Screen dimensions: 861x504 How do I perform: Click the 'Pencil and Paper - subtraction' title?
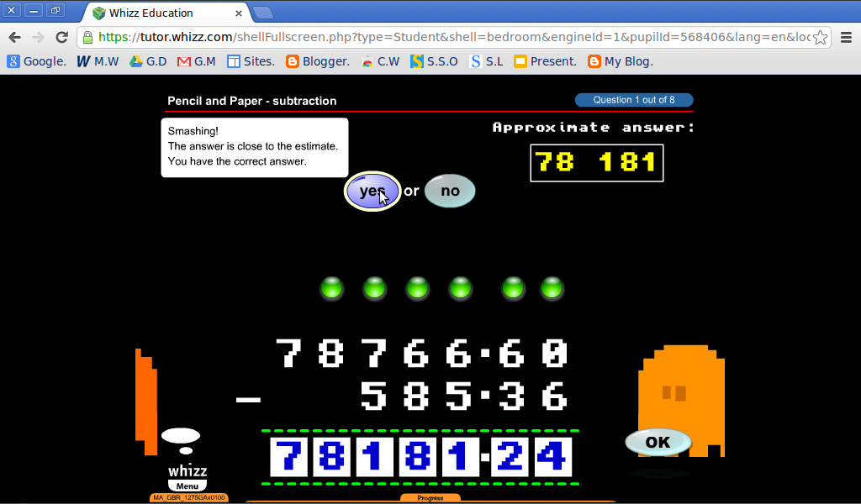[252, 101]
